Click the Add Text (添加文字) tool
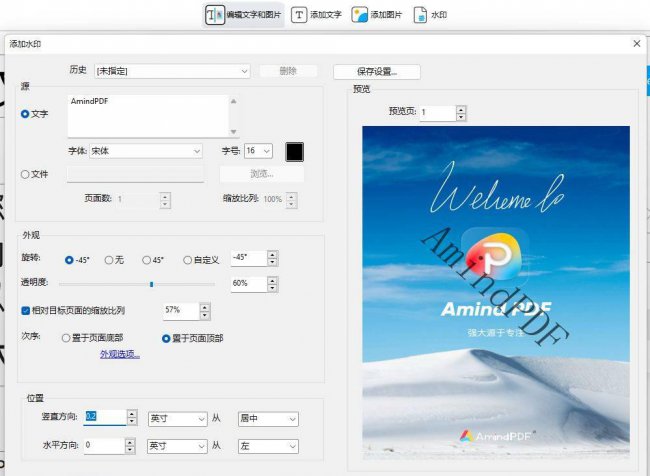Image resolution: width=650 pixels, height=476 pixels. (x=316, y=15)
